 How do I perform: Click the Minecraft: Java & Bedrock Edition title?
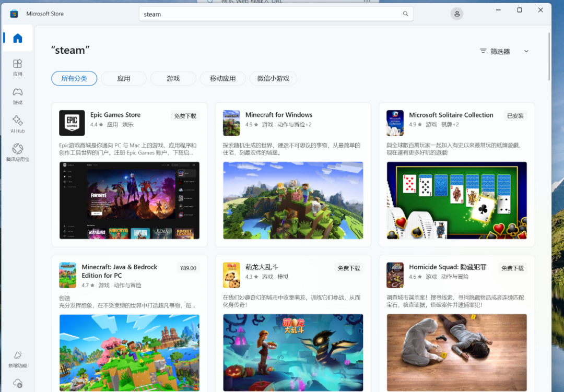click(120, 271)
